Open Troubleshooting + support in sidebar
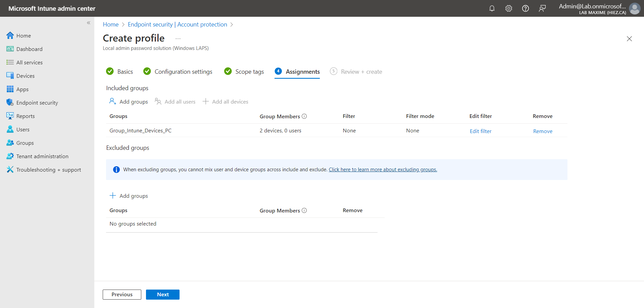This screenshot has width=644, height=308. point(48,170)
